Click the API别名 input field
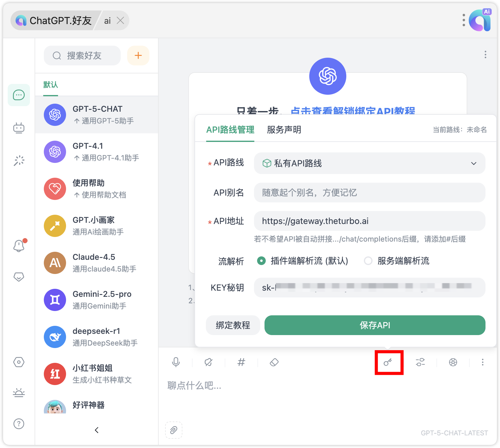 tap(369, 193)
